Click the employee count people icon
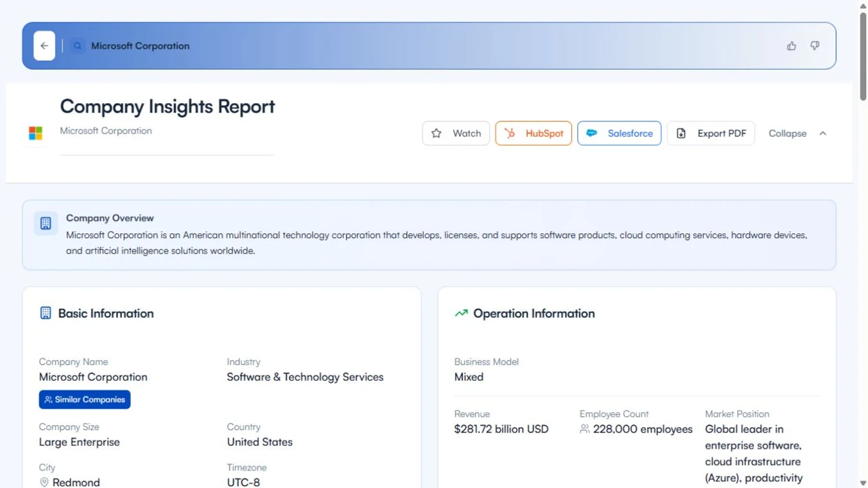The width and height of the screenshot is (868, 488). coord(585,429)
